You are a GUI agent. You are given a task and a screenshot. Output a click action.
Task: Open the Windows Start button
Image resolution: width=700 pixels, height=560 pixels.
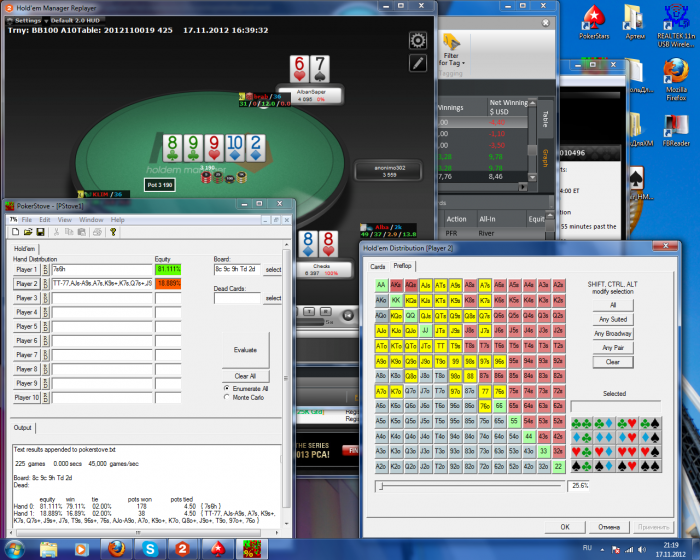click(14, 549)
